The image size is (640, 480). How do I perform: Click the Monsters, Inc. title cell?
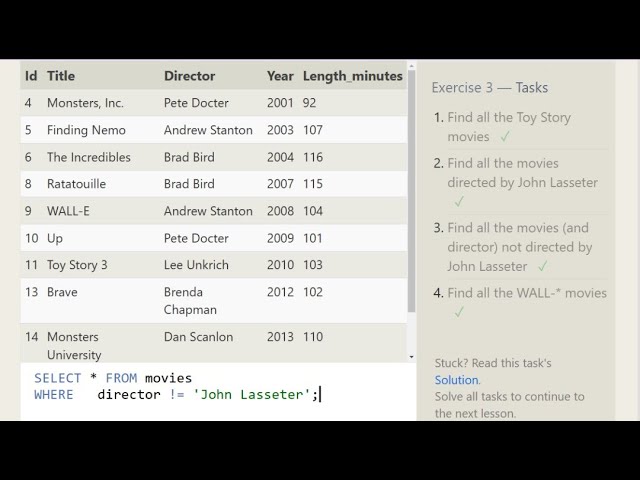(85, 103)
